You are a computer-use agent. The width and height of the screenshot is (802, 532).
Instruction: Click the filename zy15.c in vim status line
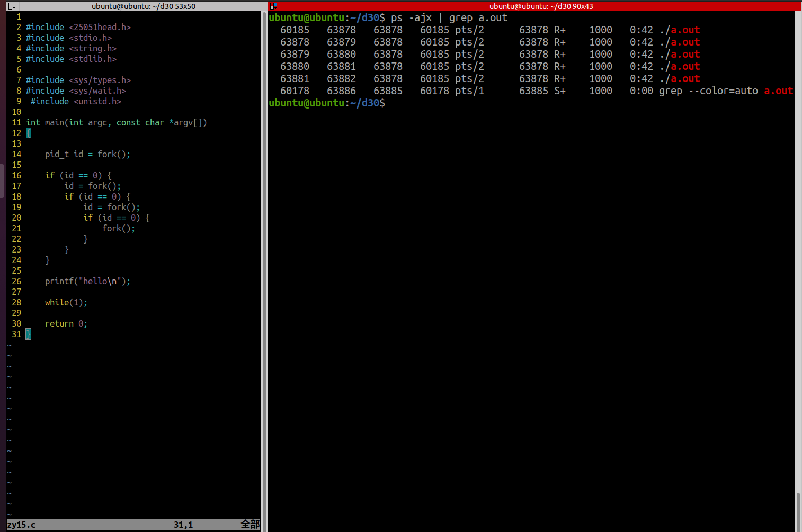click(21, 524)
